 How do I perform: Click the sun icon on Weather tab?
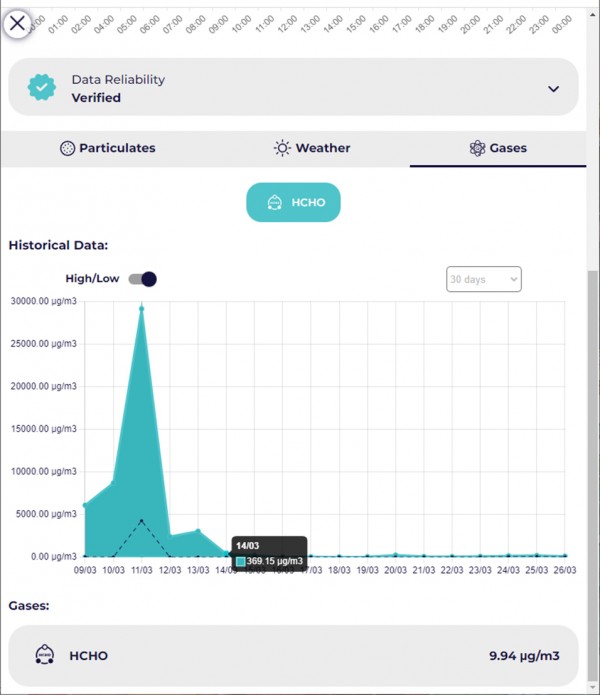283,148
